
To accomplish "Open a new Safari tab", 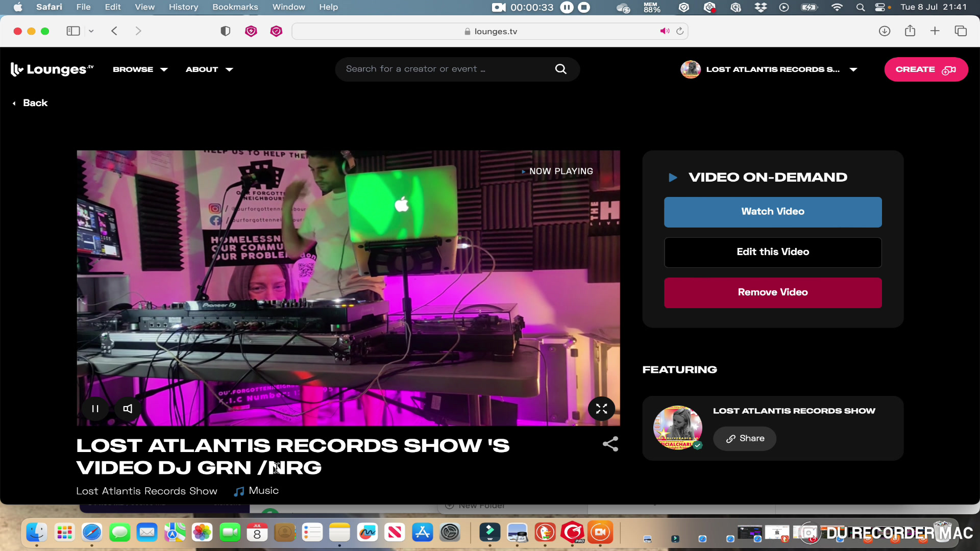I will [935, 31].
